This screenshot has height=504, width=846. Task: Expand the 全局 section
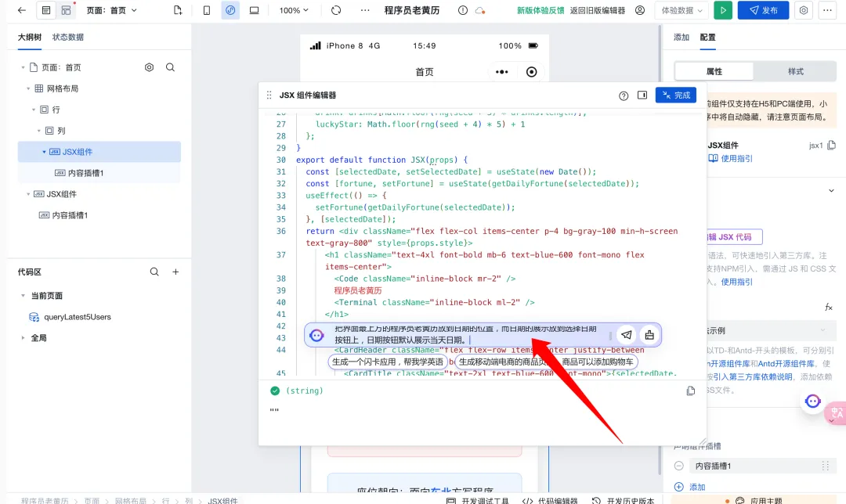click(x=23, y=338)
